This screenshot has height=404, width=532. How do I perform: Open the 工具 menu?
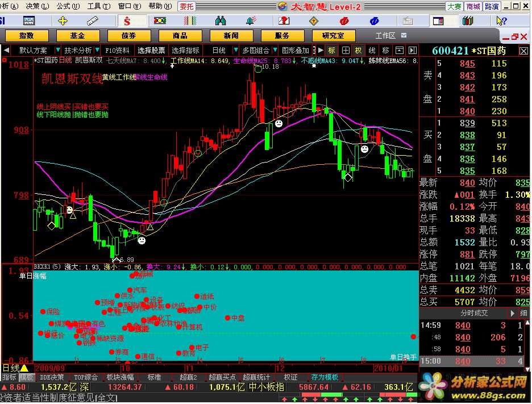(99, 6)
